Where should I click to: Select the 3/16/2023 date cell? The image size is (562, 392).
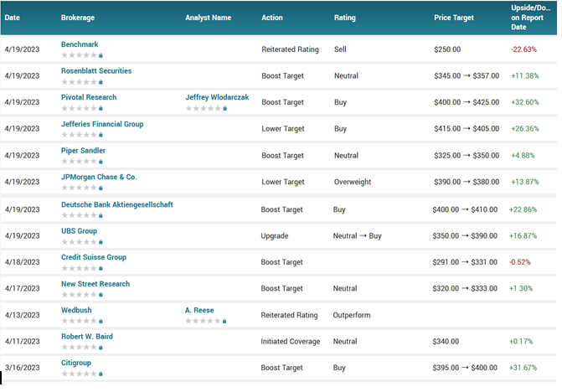point(23,368)
